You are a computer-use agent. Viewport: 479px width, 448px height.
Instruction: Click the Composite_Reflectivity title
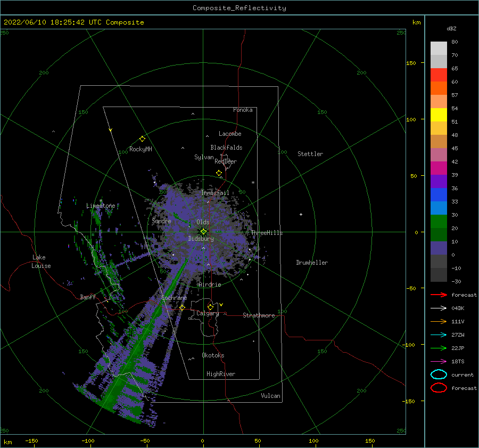point(240,8)
